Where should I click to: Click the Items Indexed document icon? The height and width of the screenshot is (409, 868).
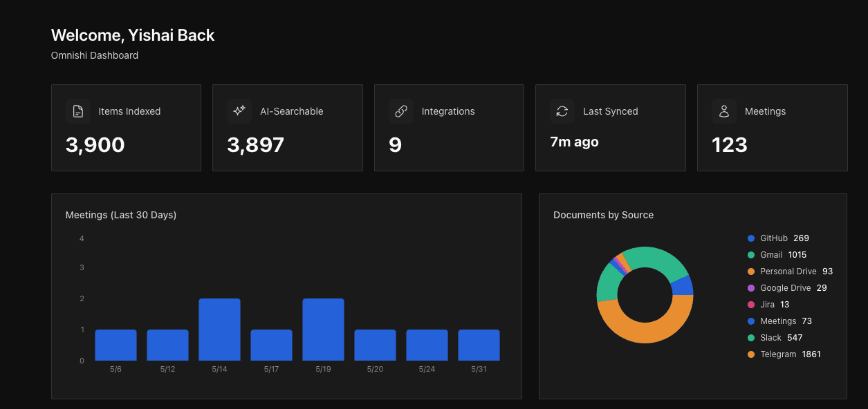tap(78, 111)
